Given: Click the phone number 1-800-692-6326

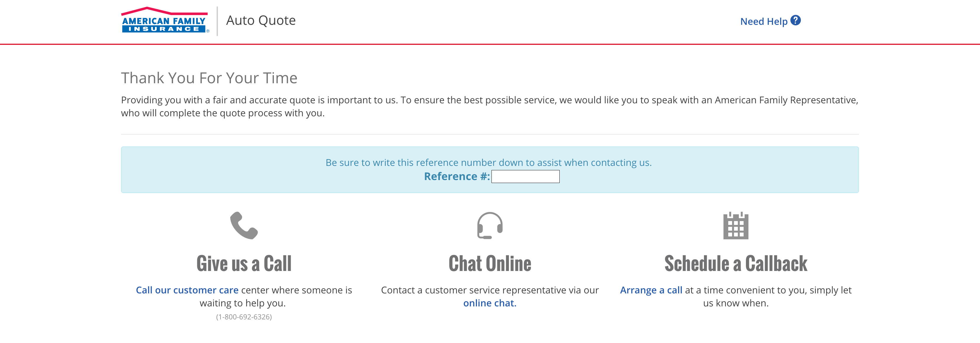Looking at the screenshot, I should (x=244, y=317).
